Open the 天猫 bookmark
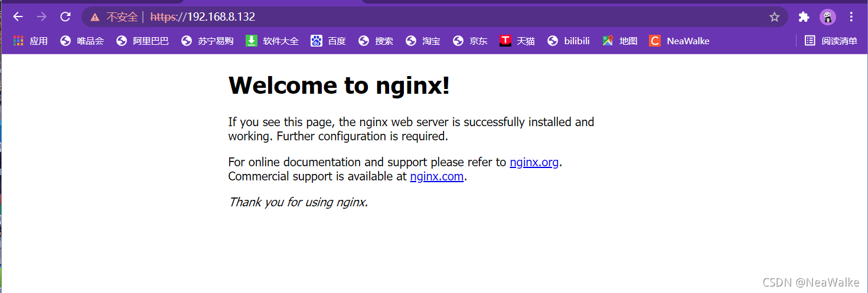Viewport: 868px width, 293px height. (x=517, y=41)
